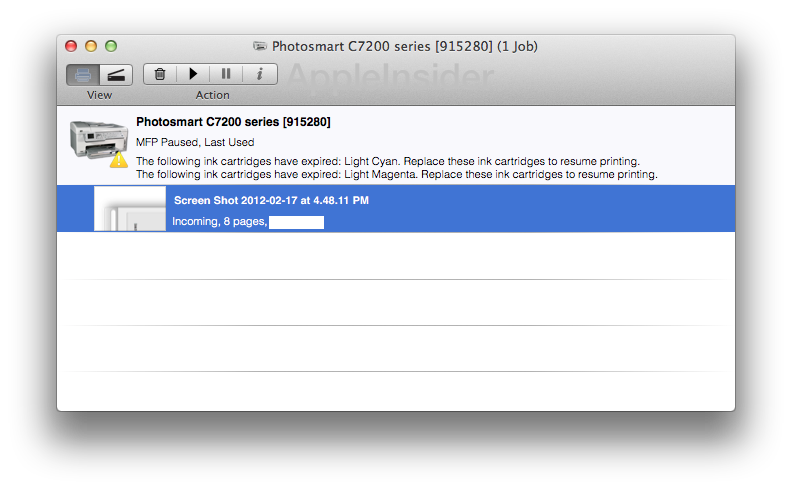Click the yellow warning triangle icon
The image size is (792, 490).
(x=119, y=159)
